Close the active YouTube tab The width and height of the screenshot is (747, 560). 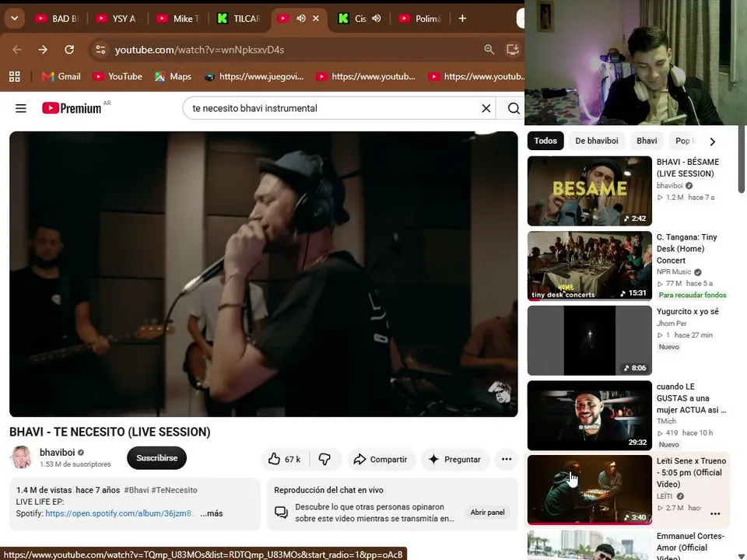coord(316,19)
